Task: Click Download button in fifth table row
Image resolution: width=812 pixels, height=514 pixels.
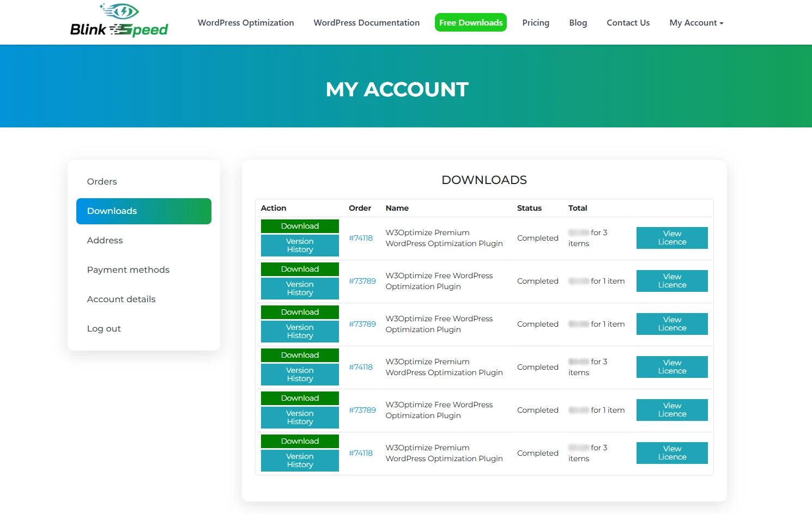Action: (x=300, y=398)
